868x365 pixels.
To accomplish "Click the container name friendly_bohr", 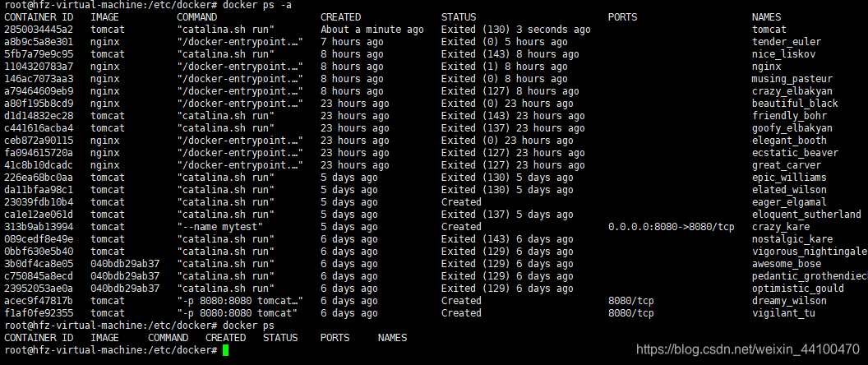I will (x=789, y=116).
